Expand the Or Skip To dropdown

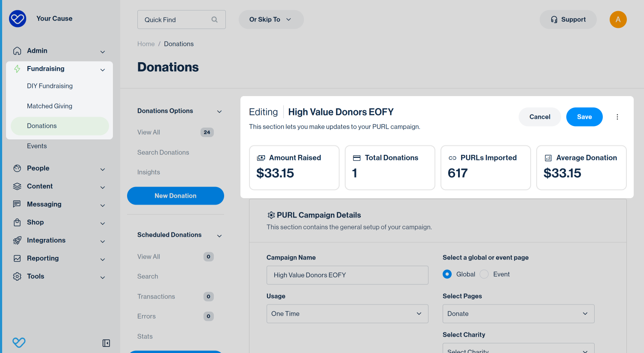click(x=271, y=20)
